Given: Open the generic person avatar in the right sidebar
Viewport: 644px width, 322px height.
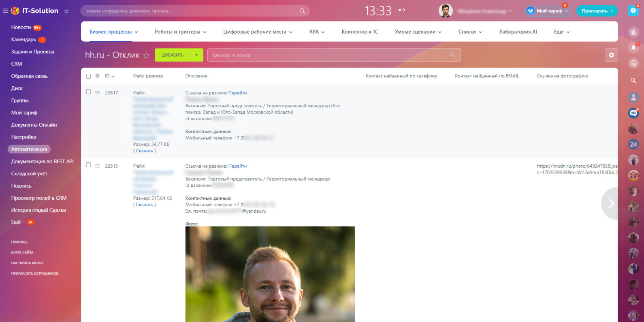Looking at the screenshot, I should point(633,97).
